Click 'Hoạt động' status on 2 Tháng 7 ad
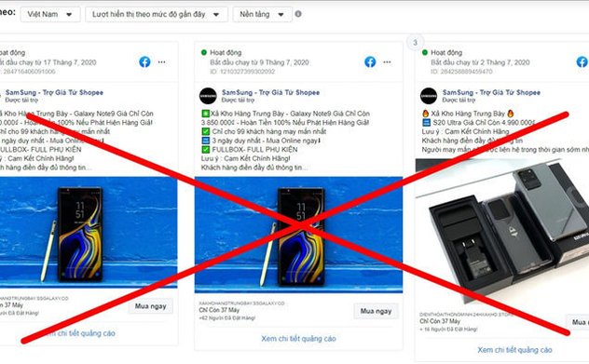Screen dimensions: 589x364 (x=446, y=52)
